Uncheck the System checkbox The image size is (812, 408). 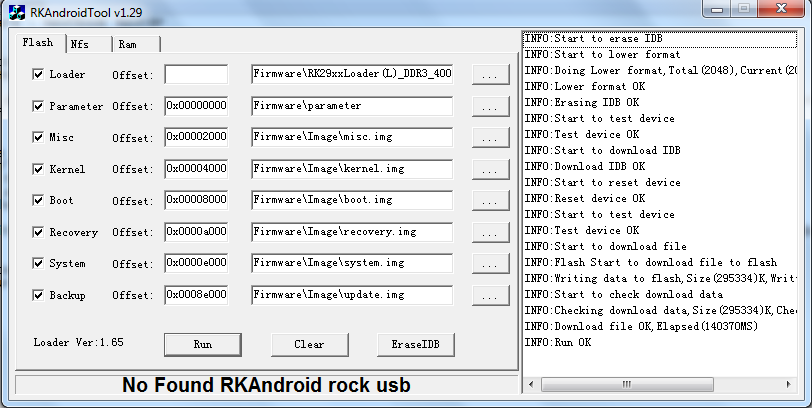38,263
